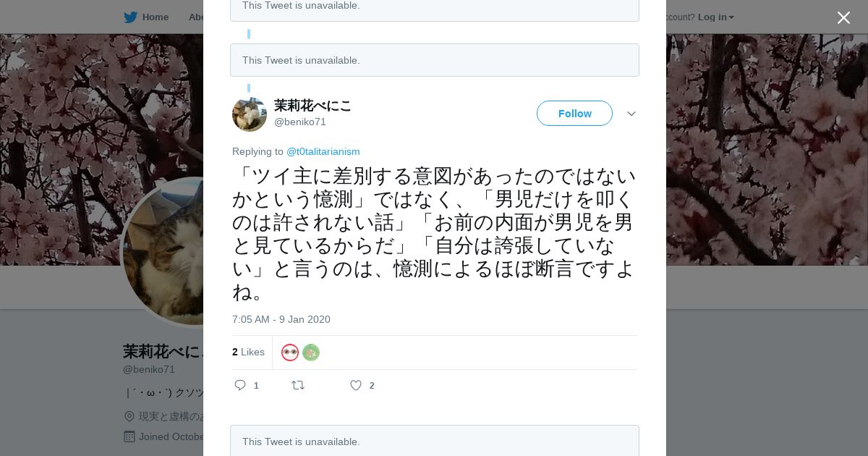The image size is (868, 456).
Task: Click the @beniko71 handle in tweet
Action: tap(300, 122)
